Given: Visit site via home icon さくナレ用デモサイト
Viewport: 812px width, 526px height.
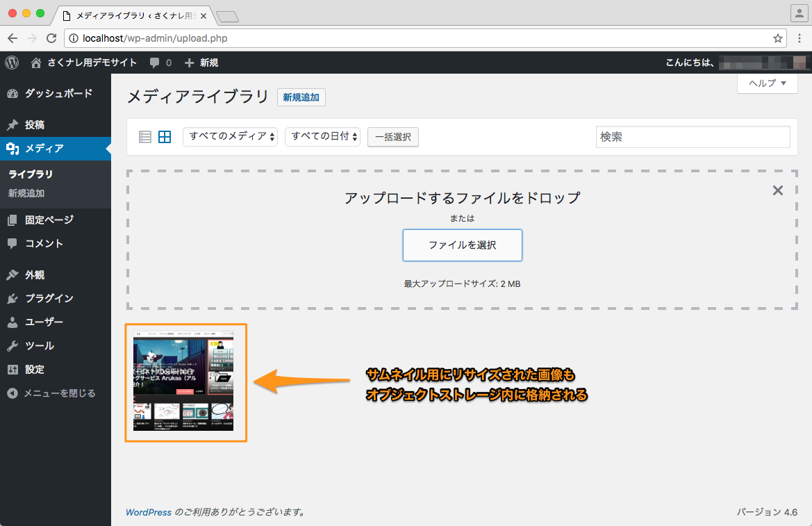Looking at the screenshot, I should [85, 63].
